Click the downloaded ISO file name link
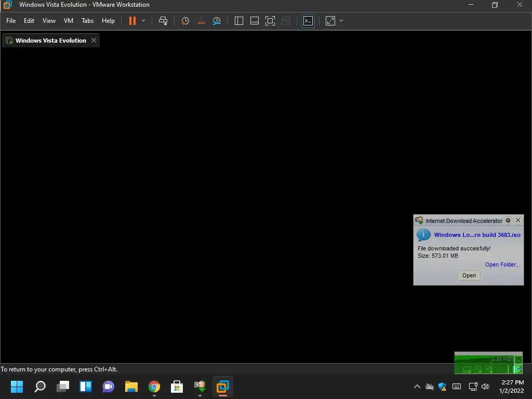 [477, 235]
